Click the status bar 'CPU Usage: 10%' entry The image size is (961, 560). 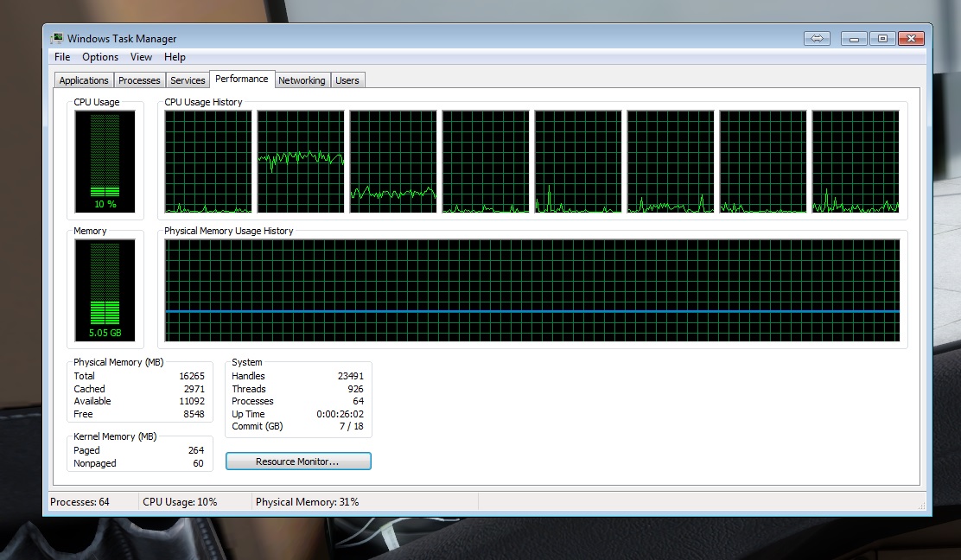[180, 502]
